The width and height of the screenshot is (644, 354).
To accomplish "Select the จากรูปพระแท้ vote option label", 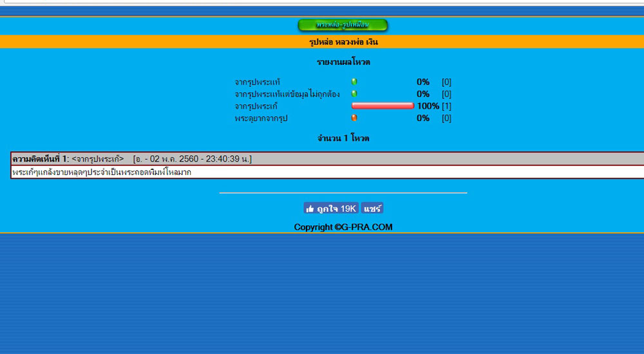I will coord(258,82).
